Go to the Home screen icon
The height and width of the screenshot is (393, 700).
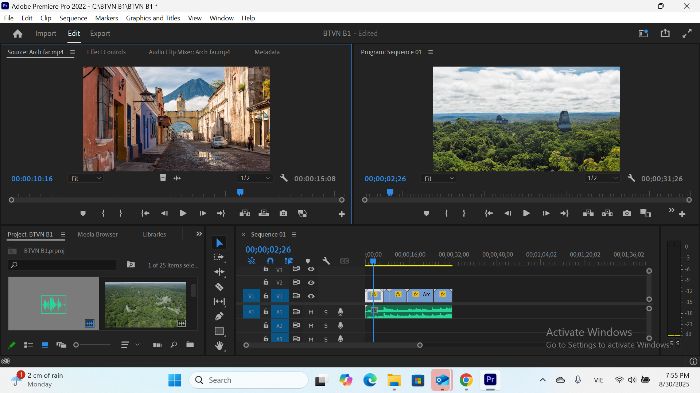17,33
